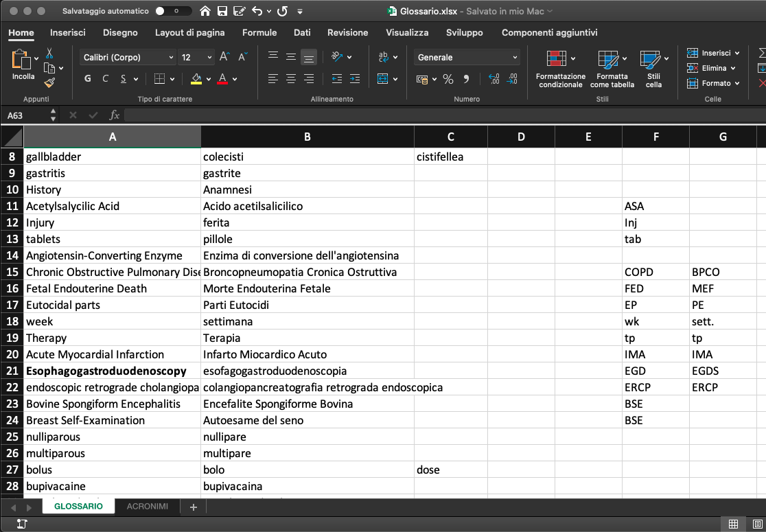Toggle bold with the G button
This screenshot has width=766, height=532.
[x=87, y=78]
